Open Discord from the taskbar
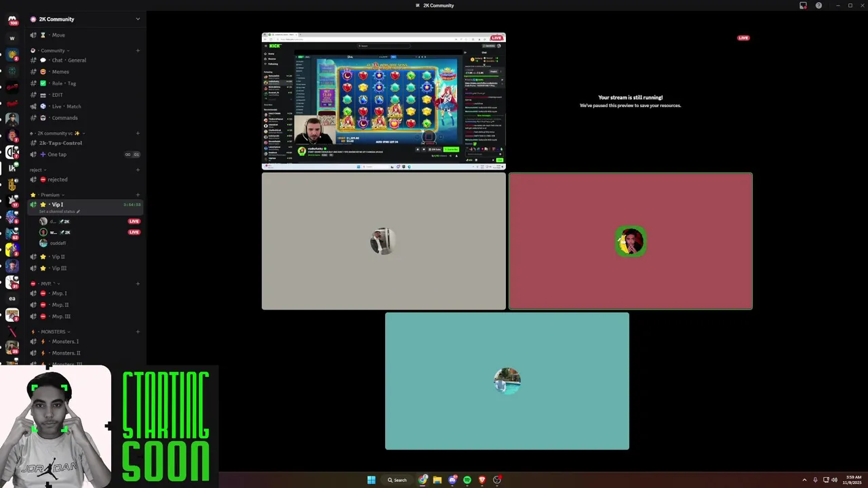This screenshot has height=488, width=868. point(452,480)
